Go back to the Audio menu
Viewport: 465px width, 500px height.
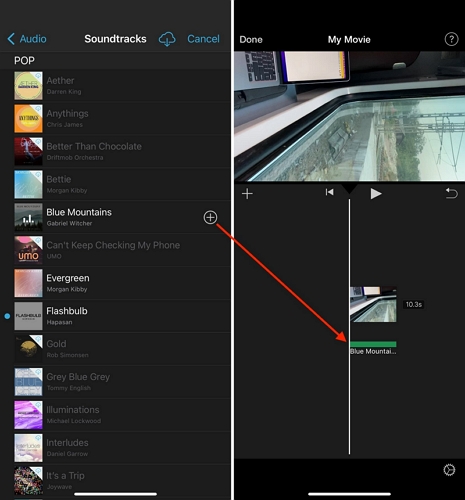[27, 39]
